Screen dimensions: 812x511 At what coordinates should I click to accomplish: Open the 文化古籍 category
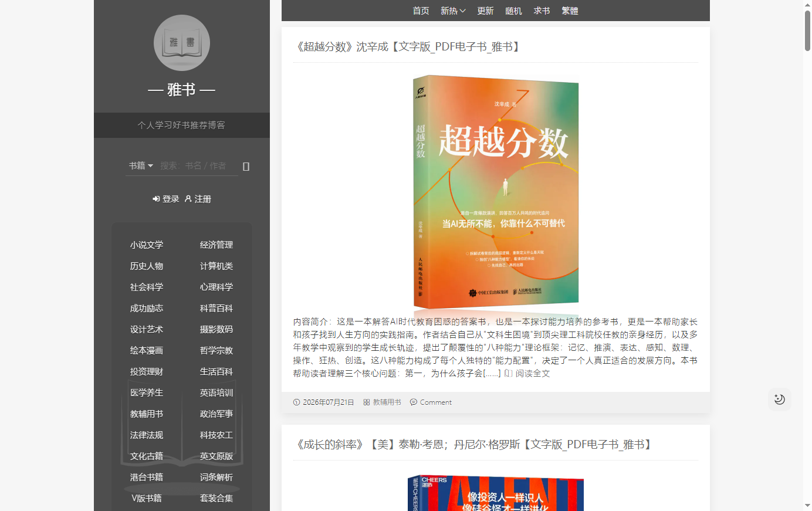pos(147,456)
